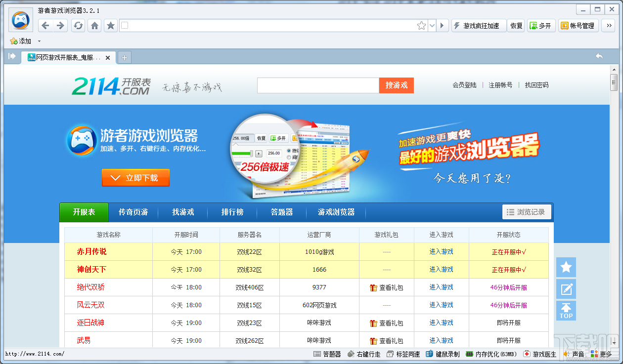Reload the page with the refresh icon
The height and width of the screenshot is (364, 623).
point(78,26)
